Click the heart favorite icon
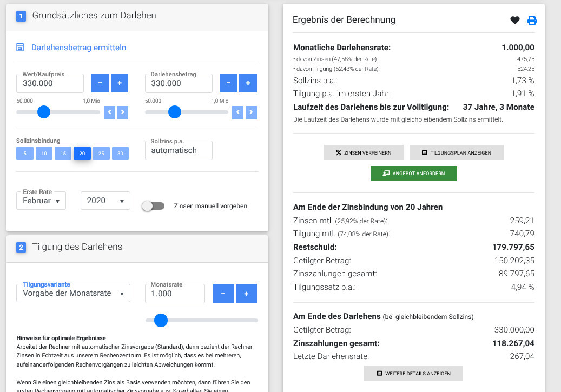 coord(514,20)
